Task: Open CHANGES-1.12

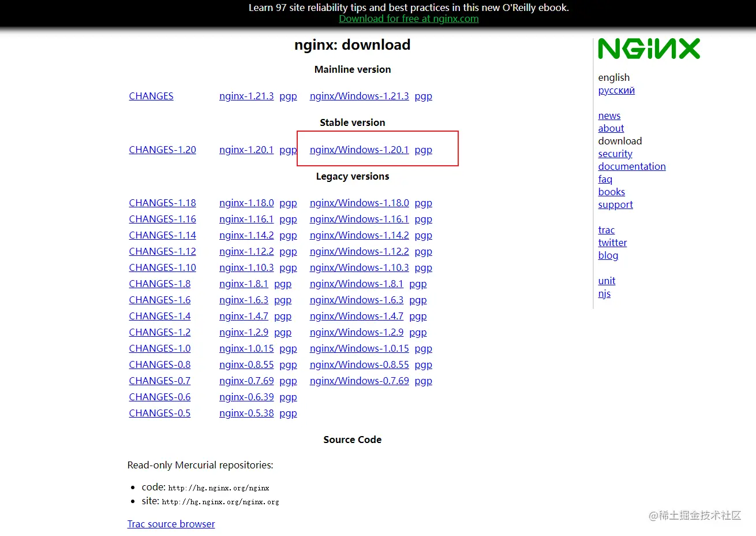Action: pyautogui.click(x=162, y=251)
